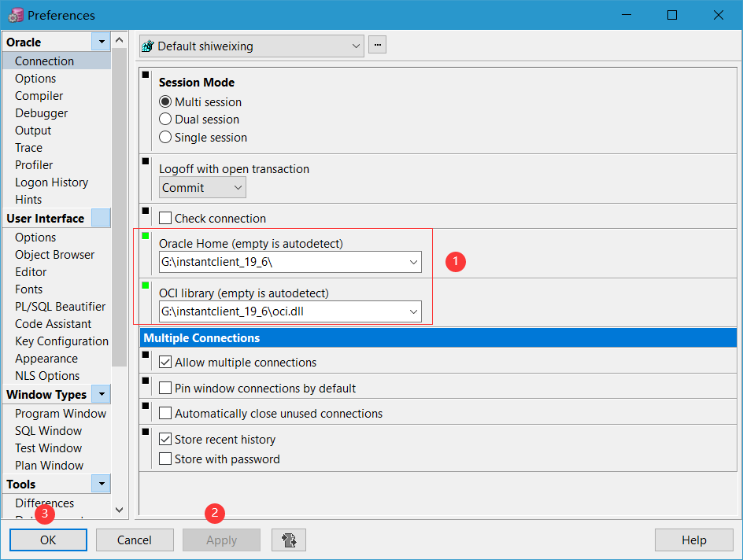This screenshot has width=743, height=560.
Task: Open the OCI library path dropdown arrow
Action: click(413, 311)
